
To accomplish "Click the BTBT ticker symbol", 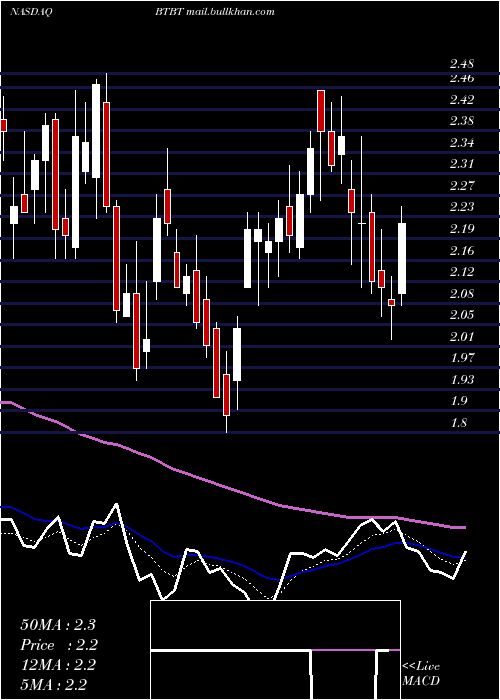I will pyautogui.click(x=169, y=12).
